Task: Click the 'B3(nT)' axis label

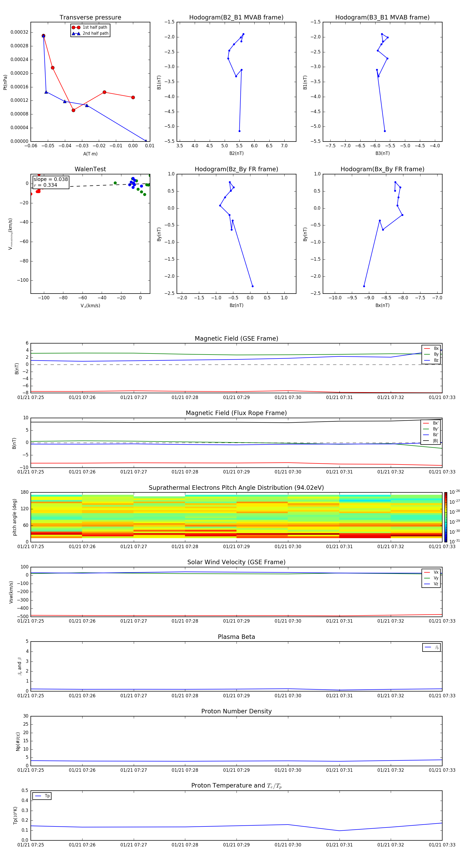Action: (382, 153)
